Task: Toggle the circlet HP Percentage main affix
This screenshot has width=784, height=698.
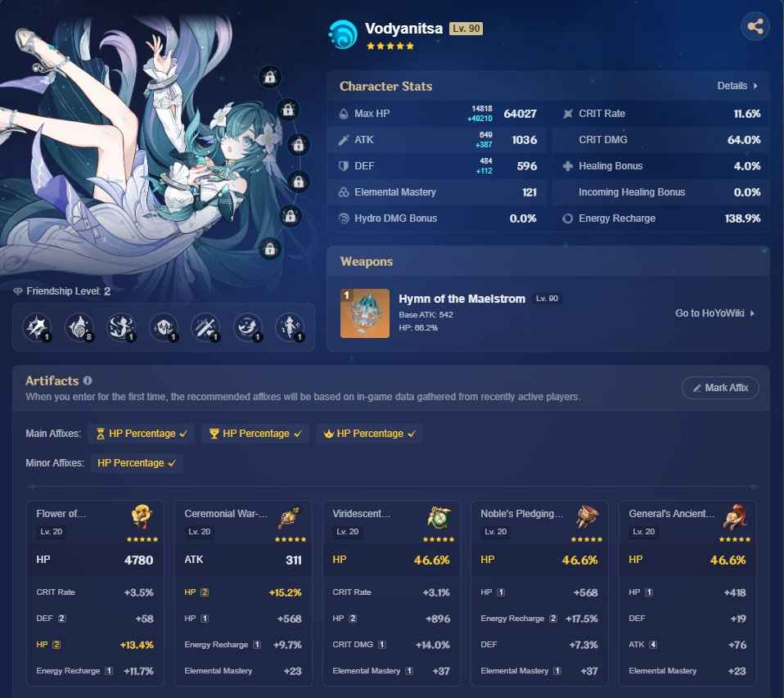Action: [x=370, y=434]
